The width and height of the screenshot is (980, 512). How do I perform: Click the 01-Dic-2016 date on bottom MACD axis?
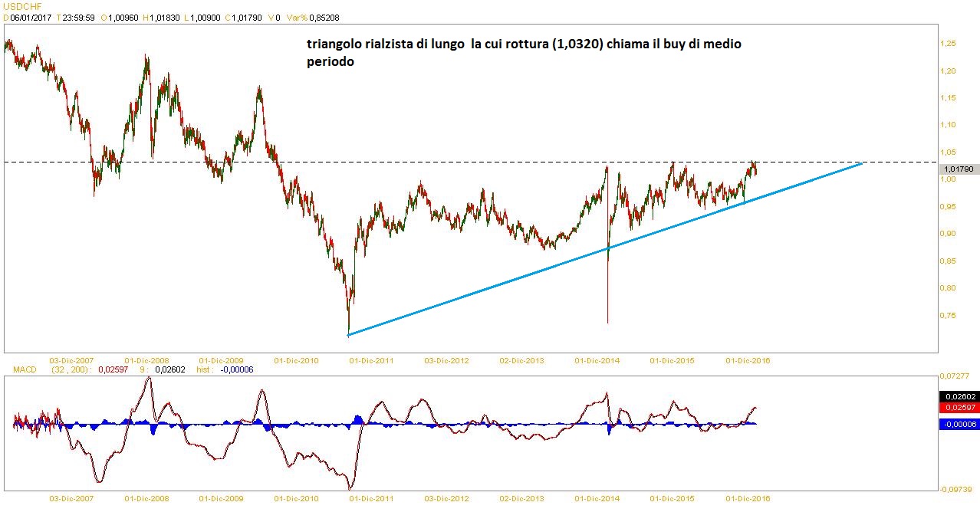[748, 498]
